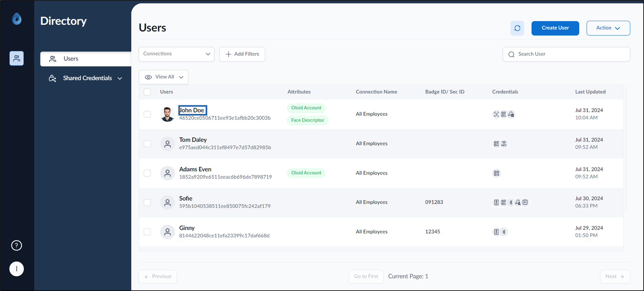Click the refresh users list icon

[x=517, y=28]
